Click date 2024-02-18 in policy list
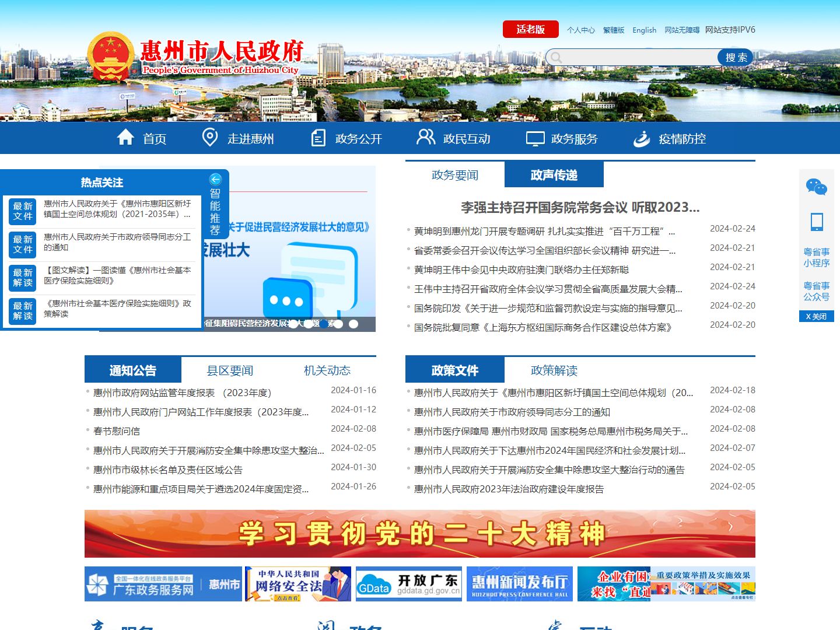This screenshot has height=630, width=840. pyautogui.click(x=733, y=390)
